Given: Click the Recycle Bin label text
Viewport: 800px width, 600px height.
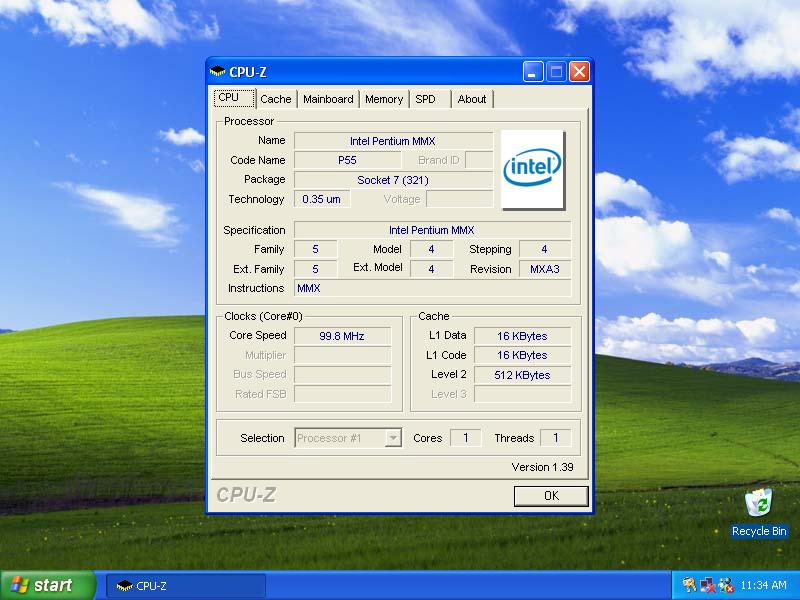Looking at the screenshot, I should tap(759, 531).
